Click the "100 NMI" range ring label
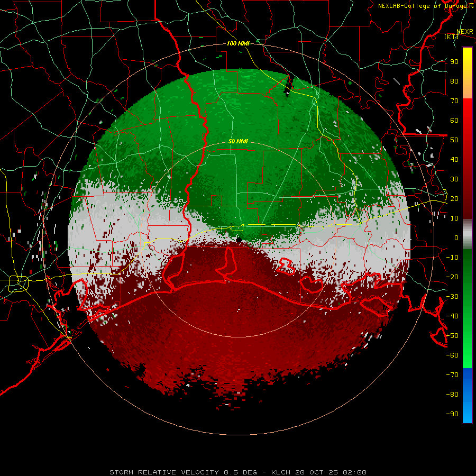Image resolution: width=476 pixels, height=476 pixels. 238,43
